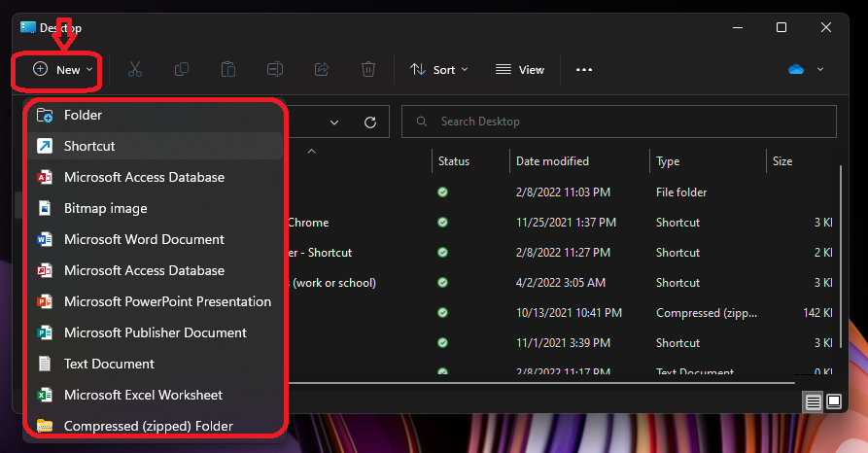Click the vertical scrollbar of file list
Screen dimensions: 868x453
(841, 257)
